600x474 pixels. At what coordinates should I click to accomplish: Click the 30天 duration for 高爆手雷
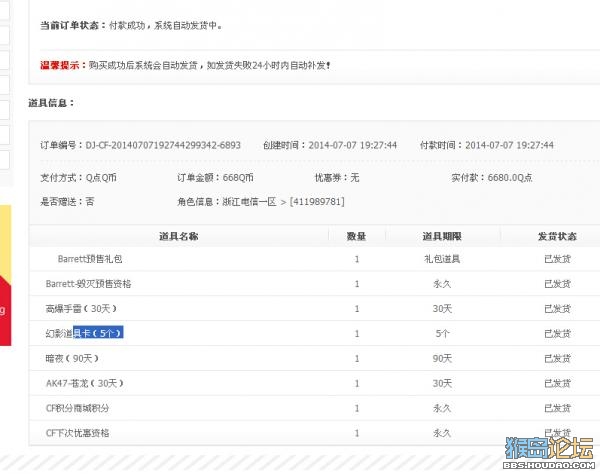[x=442, y=309]
